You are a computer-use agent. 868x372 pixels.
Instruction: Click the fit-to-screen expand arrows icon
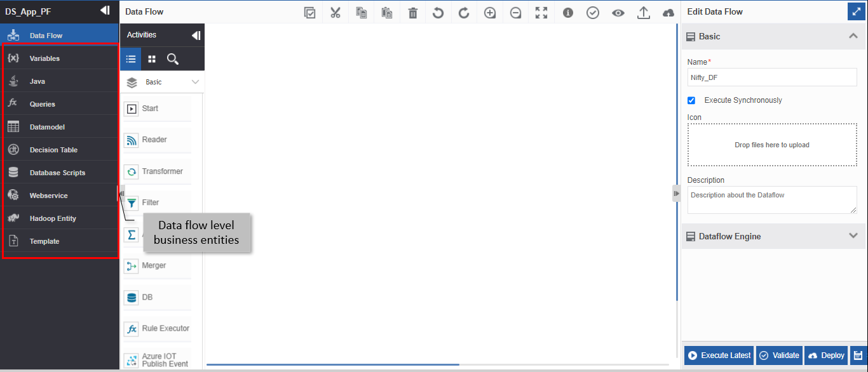[541, 13]
